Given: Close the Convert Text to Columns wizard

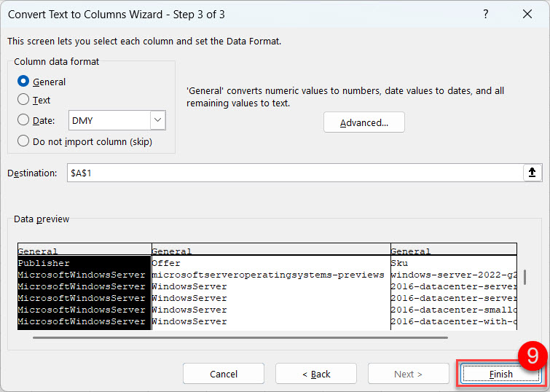Looking at the screenshot, I should [527, 15].
